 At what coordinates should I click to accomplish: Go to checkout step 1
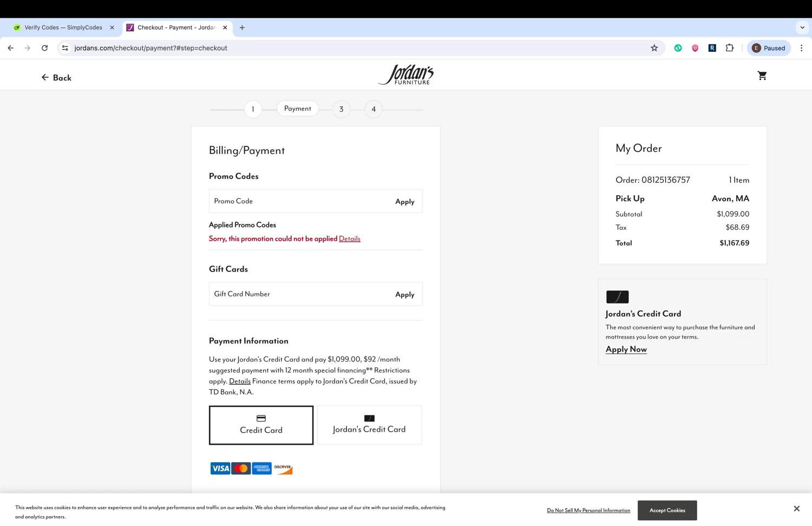click(x=253, y=109)
